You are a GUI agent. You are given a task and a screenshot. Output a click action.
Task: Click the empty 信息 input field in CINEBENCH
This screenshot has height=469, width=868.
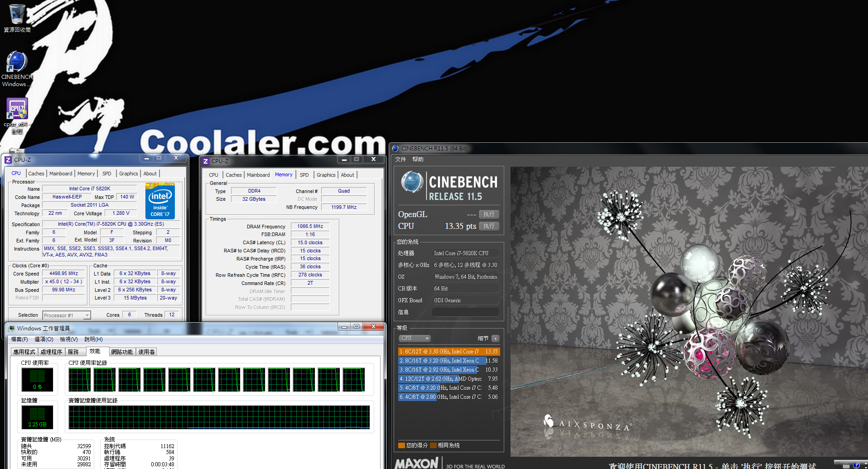[465, 312]
